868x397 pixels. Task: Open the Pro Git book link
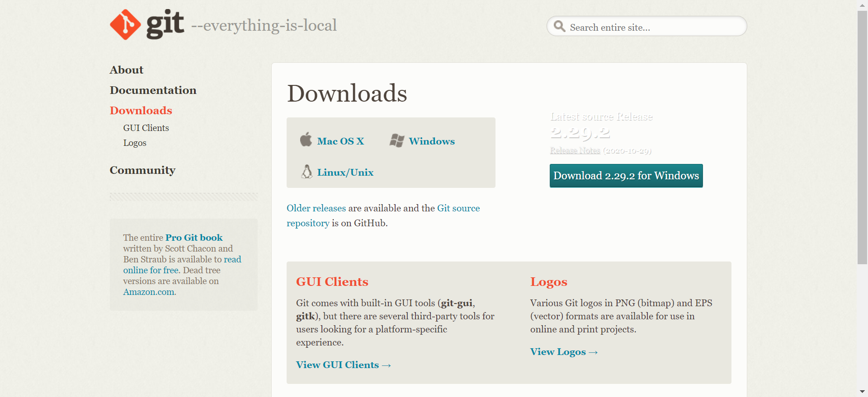[194, 238]
